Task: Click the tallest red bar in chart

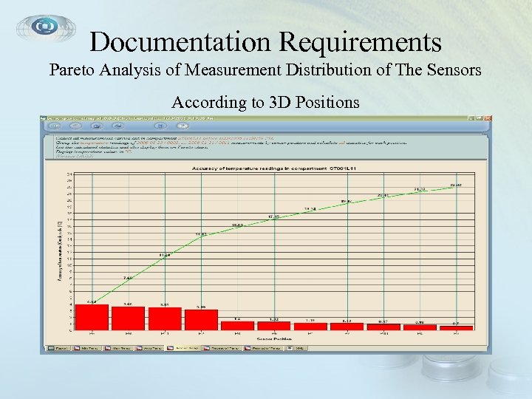Action: [92, 317]
